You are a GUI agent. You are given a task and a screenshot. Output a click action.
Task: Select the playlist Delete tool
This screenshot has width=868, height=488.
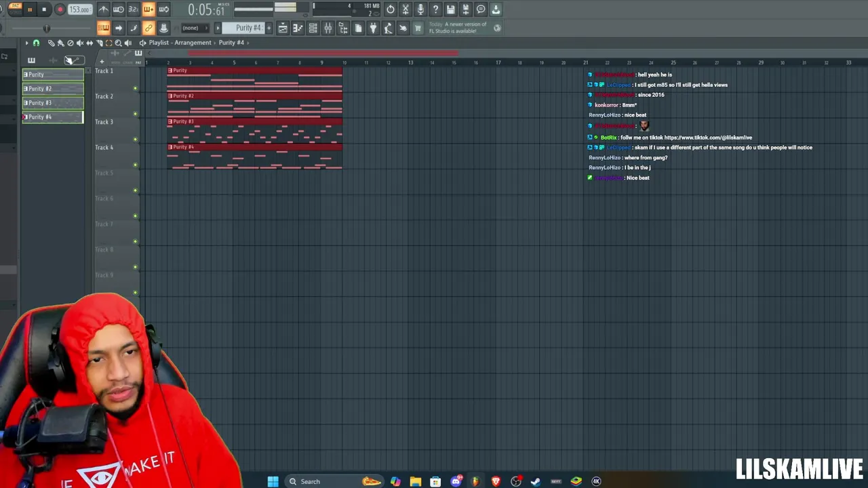point(71,43)
